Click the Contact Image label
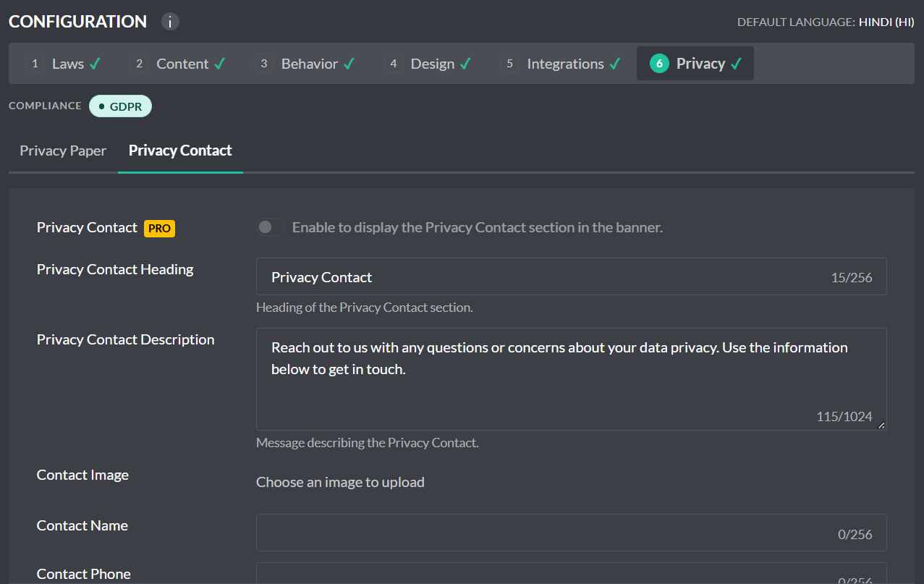Image resolution: width=924 pixels, height=584 pixels. [x=82, y=475]
